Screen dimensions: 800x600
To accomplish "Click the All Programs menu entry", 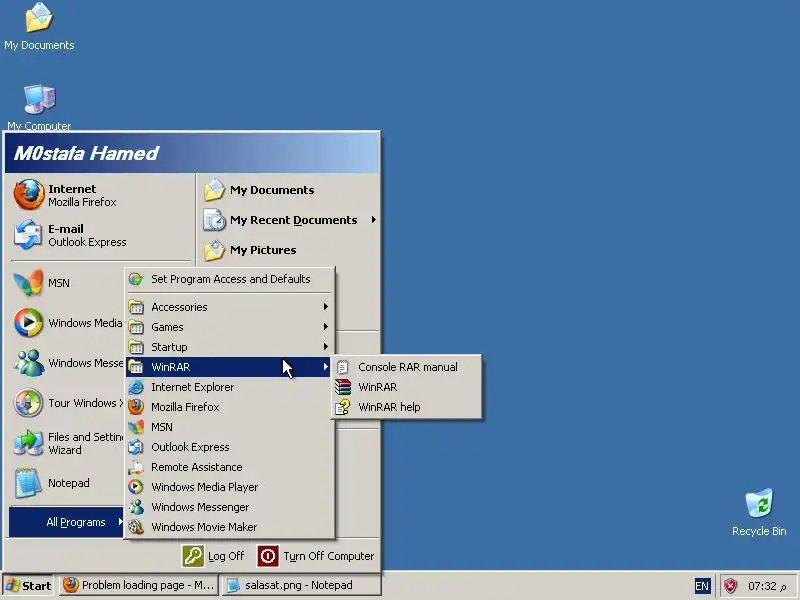I will (66, 522).
